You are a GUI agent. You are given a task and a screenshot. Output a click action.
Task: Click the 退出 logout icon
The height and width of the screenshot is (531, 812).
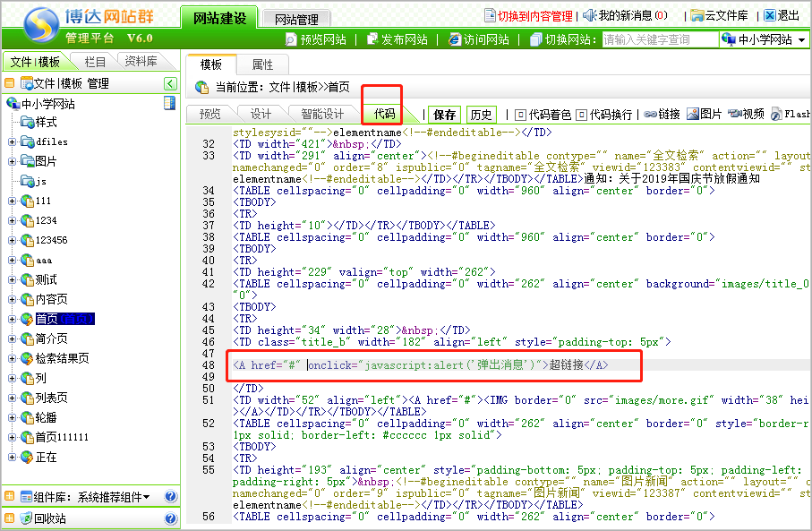click(x=770, y=15)
